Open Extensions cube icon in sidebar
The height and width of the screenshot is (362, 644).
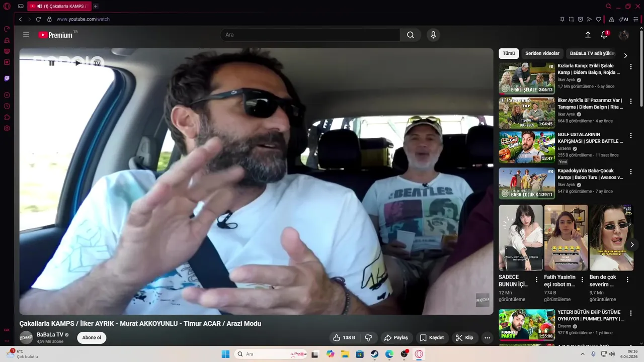tap(7, 117)
